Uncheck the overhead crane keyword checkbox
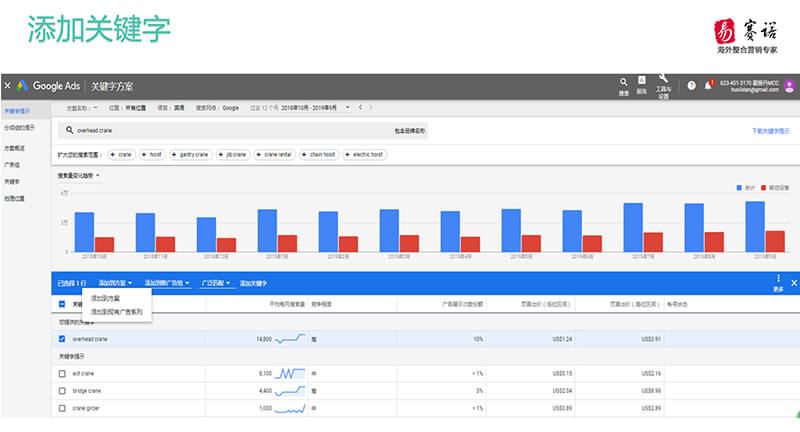The image size is (800, 432). coord(62,339)
